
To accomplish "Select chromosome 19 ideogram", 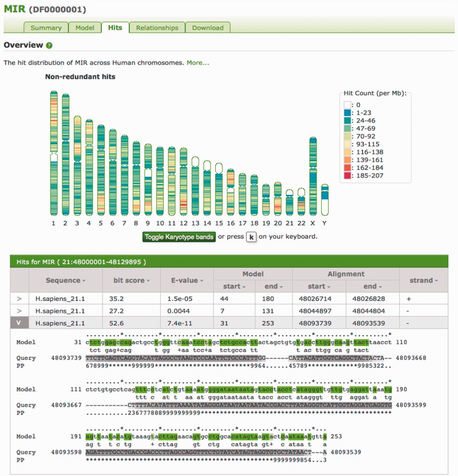I will click(x=266, y=200).
